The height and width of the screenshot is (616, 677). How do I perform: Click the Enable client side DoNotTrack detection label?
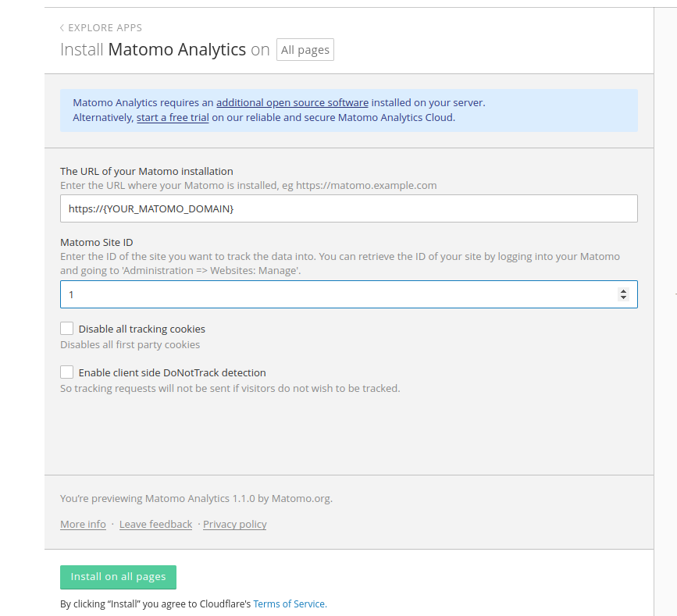(x=172, y=373)
